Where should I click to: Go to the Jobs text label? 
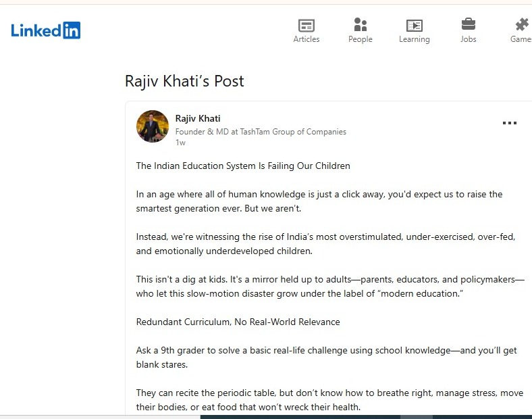(468, 39)
